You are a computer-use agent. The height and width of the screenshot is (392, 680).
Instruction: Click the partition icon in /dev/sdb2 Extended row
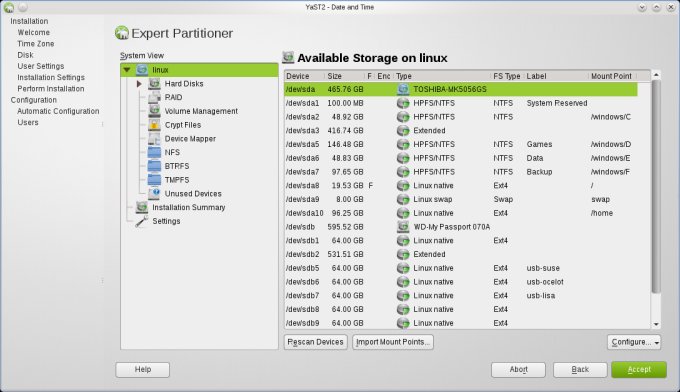point(403,255)
